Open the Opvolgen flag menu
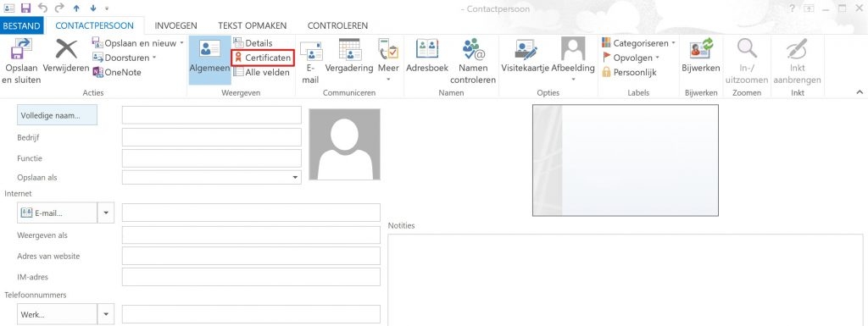This screenshot has height=326, width=868. tap(631, 58)
